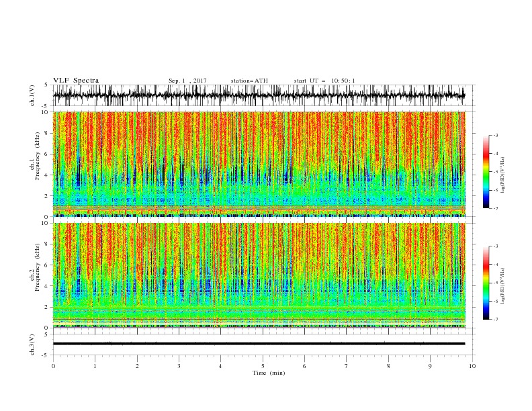Click the lower colorbar 'log(PSD)(V²/Hz)' label
This screenshot has height=411, width=532.
click(503, 285)
